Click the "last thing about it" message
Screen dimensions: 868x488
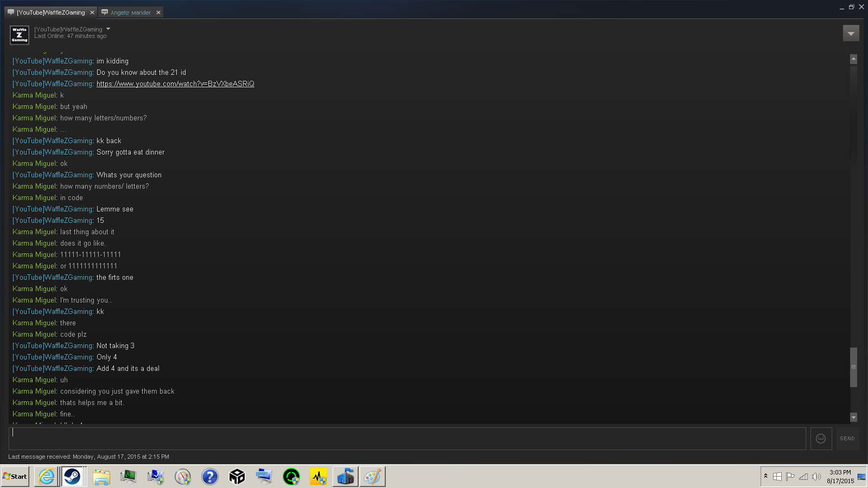[x=87, y=232]
